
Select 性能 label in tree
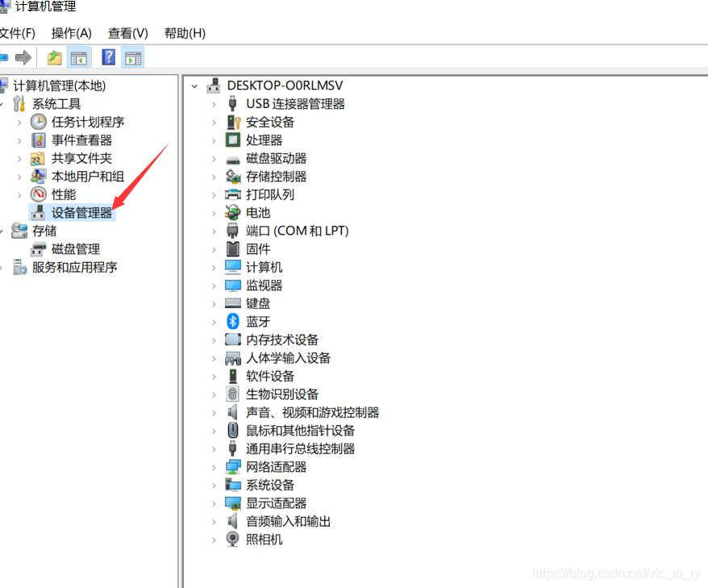64,194
